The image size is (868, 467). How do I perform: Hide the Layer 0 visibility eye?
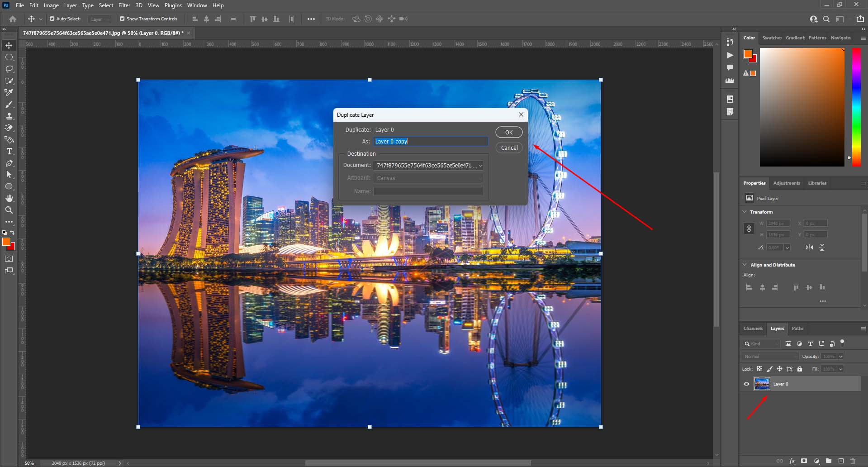tap(746, 384)
